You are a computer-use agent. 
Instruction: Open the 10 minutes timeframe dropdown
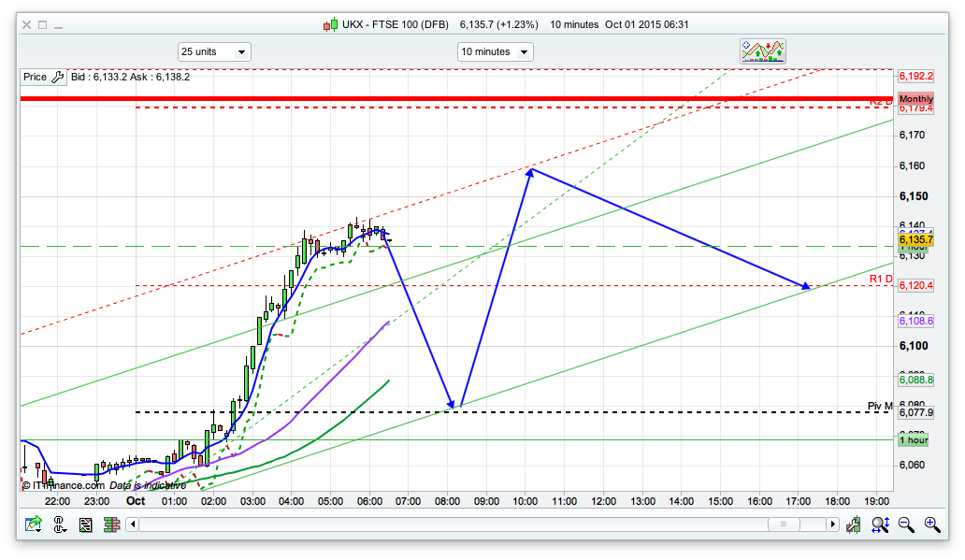point(495,52)
